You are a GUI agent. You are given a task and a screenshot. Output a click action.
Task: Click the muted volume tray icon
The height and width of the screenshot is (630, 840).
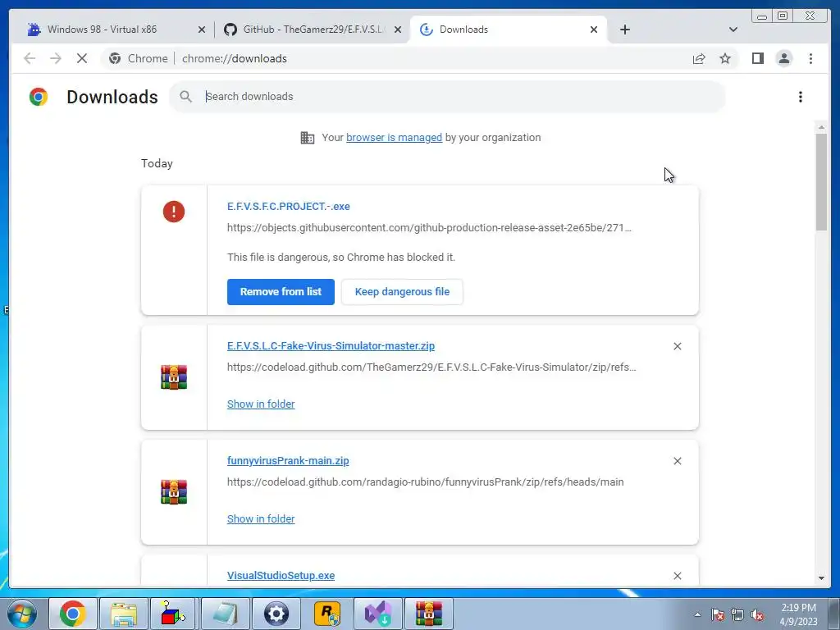[x=757, y=614]
